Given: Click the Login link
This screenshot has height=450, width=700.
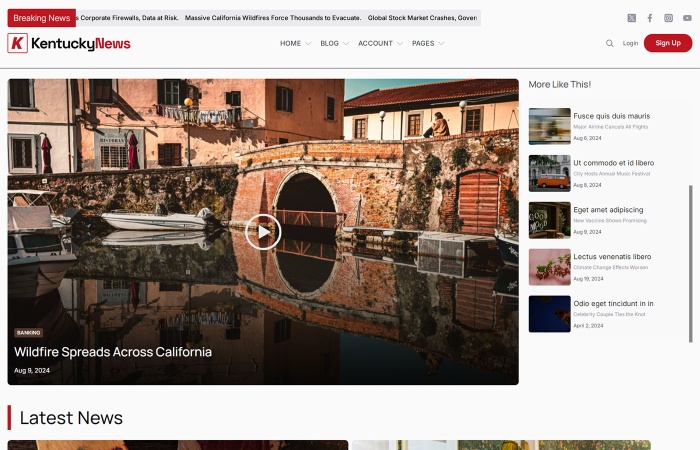Looking at the screenshot, I should [x=630, y=43].
